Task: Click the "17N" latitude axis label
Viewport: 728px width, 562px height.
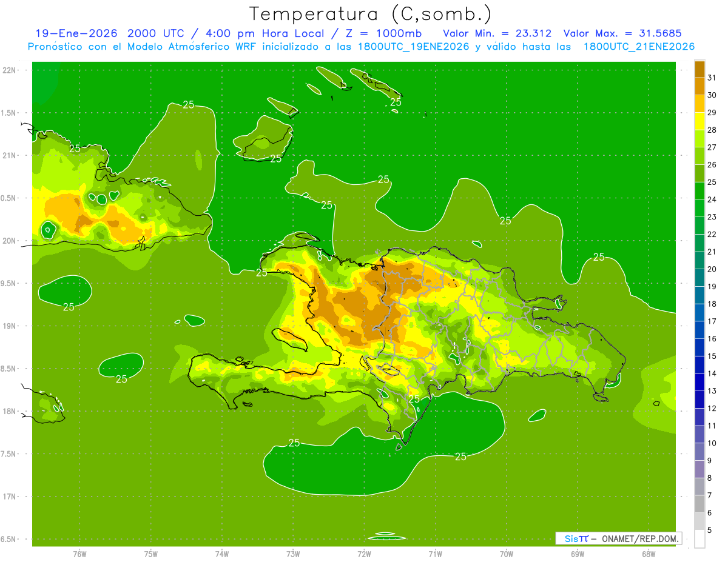Action: coord(9,497)
